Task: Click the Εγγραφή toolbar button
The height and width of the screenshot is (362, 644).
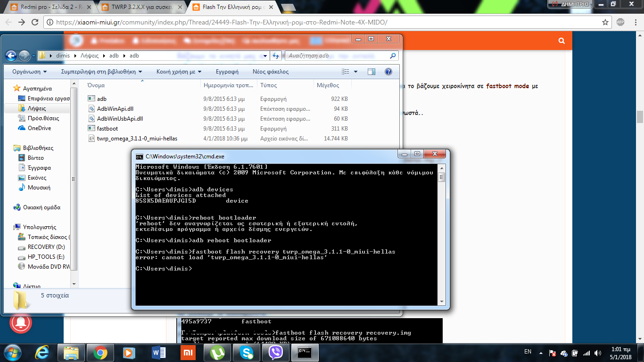Action: tap(227, 72)
